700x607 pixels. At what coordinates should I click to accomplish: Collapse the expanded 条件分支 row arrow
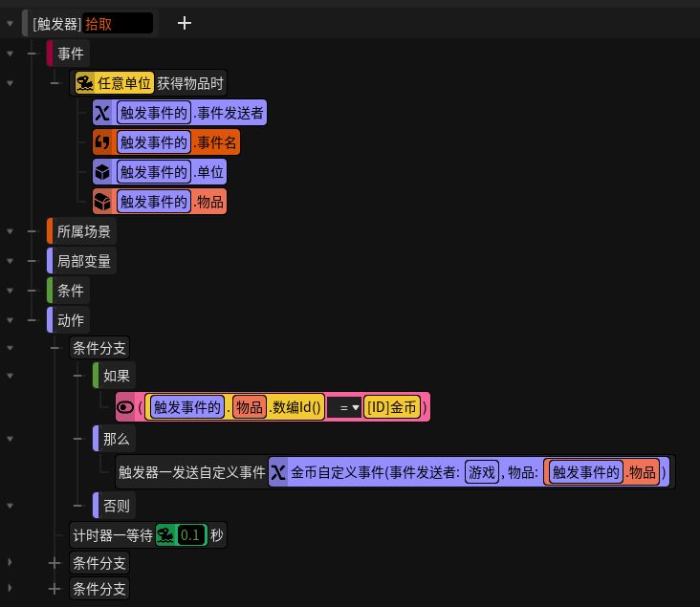point(10,348)
